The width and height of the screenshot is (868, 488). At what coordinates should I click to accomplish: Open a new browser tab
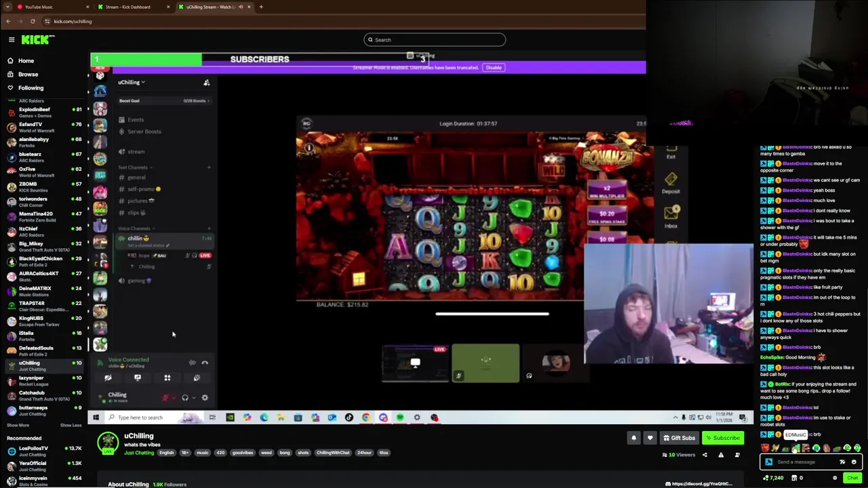coord(261,7)
